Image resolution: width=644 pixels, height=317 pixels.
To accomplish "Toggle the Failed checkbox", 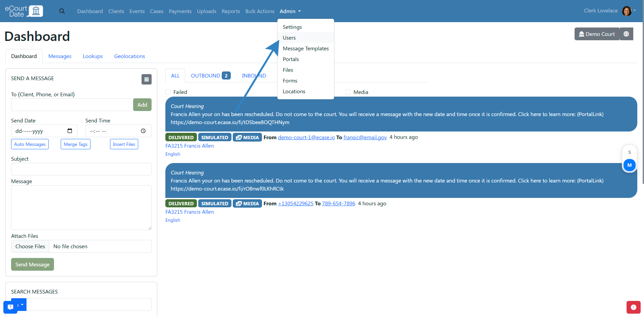I will pos(168,92).
